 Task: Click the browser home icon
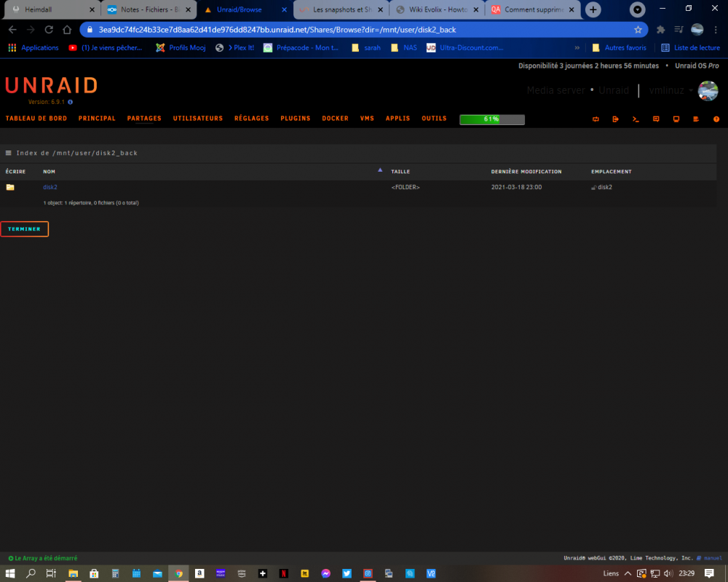67,30
